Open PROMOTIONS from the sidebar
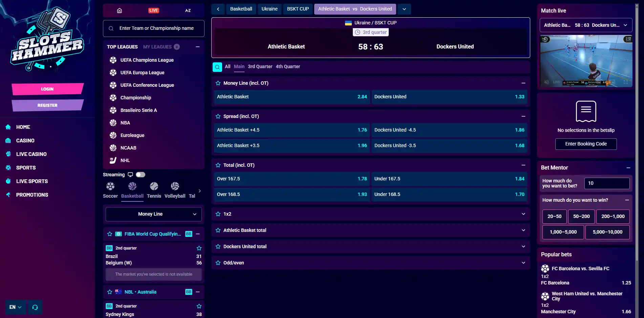This screenshot has height=318, width=644. tap(32, 195)
